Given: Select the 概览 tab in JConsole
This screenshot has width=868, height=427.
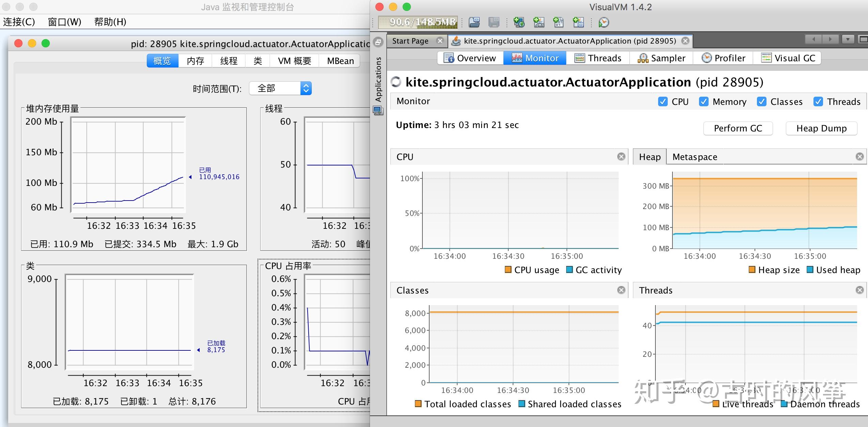Looking at the screenshot, I should (x=162, y=61).
